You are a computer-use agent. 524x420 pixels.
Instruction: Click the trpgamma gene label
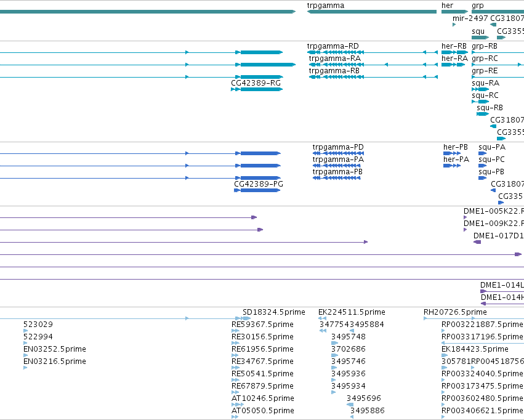(326, 6)
